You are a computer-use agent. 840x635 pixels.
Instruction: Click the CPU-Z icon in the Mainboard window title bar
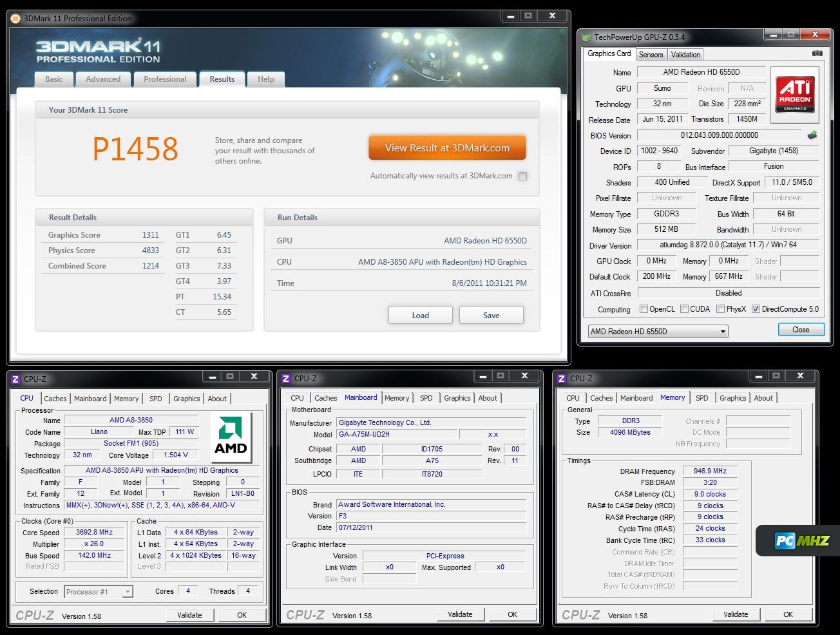coord(287,379)
